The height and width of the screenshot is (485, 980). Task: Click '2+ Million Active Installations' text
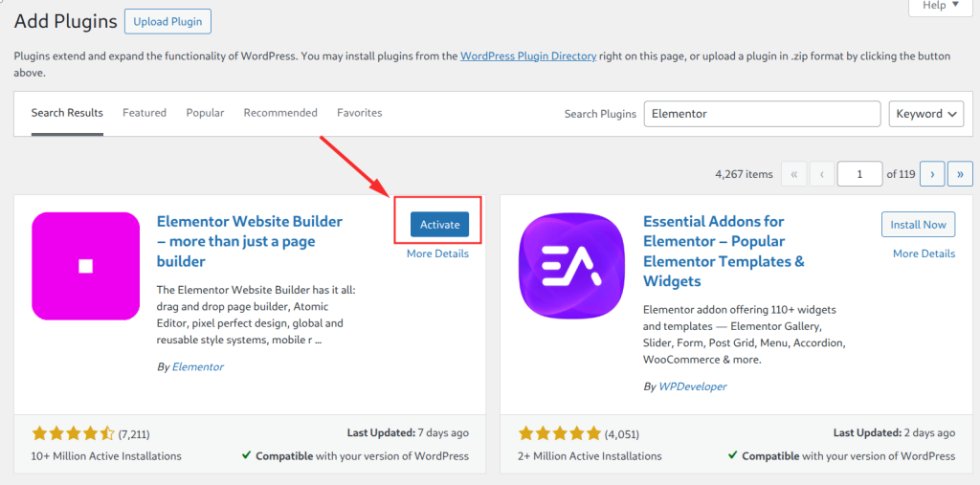pyautogui.click(x=590, y=456)
